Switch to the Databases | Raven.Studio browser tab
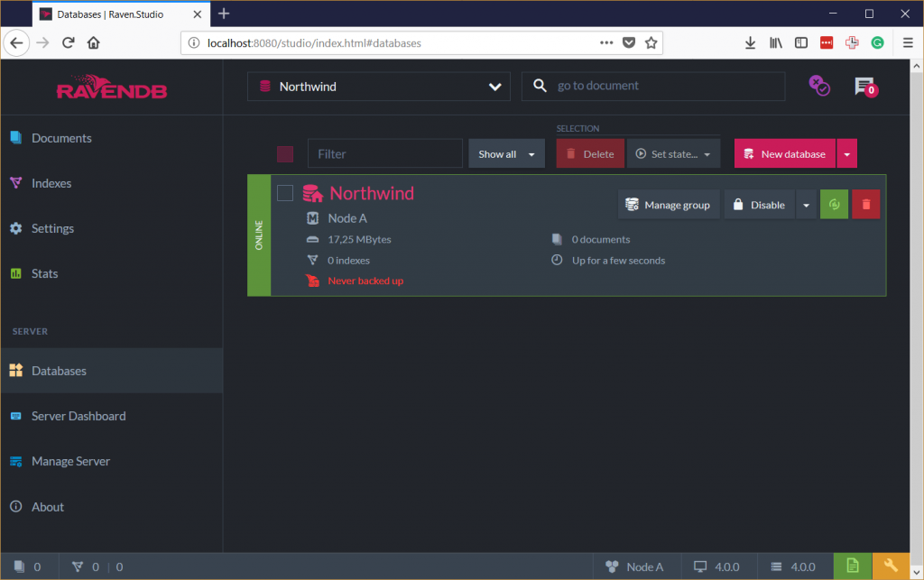This screenshot has width=924, height=580. point(113,14)
